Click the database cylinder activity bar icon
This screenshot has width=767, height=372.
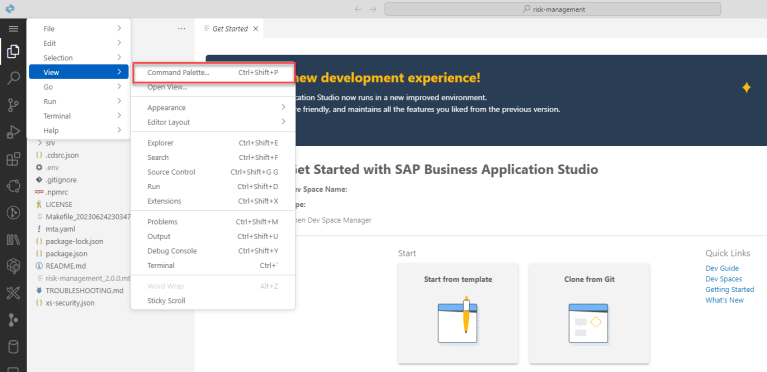pos(13,347)
